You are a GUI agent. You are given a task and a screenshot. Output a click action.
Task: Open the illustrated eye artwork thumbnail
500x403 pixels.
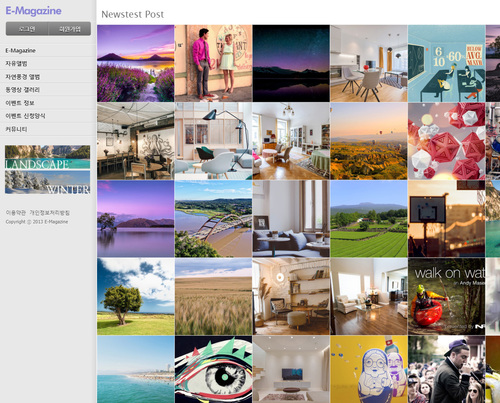tap(213, 369)
